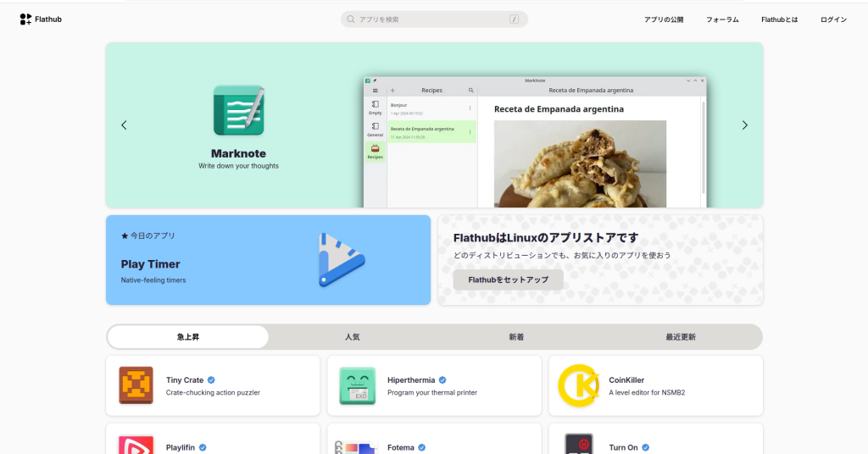The width and height of the screenshot is (868, 454).
Task: Open the CoinKiller app name
Action: click(x=626, y=380)
